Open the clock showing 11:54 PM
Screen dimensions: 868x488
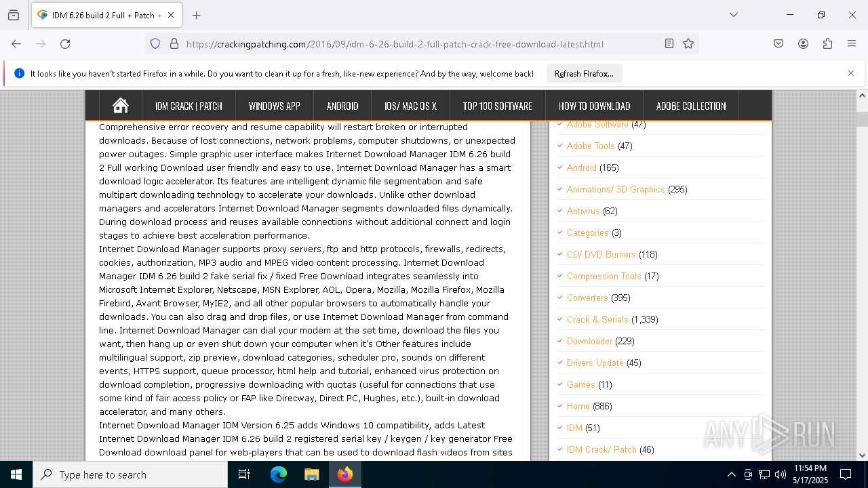click(810, 474)
